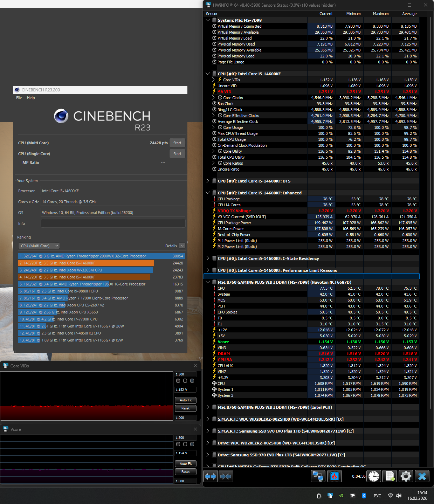Open the volume tray icon
Image resolution: width=434 pixels, height=504 pixels.
click(x=399, y=496)
